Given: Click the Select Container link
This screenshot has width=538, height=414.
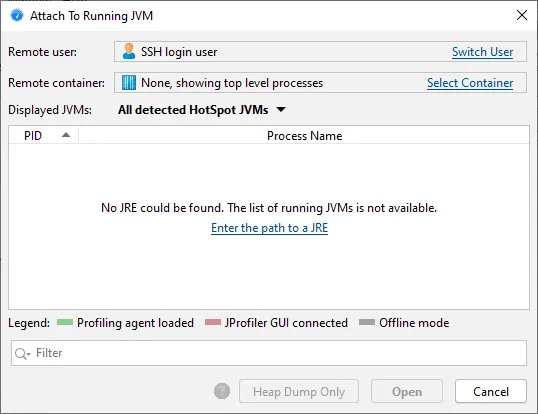Looking at the screenshot, I should (470, 83).
